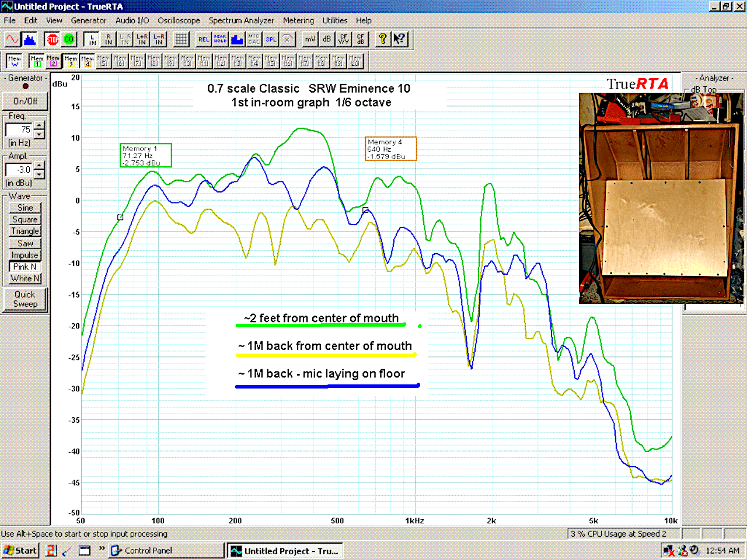747x560 pixels.
Task: Open the Utilities menu
Action: [x=335, y=20]
